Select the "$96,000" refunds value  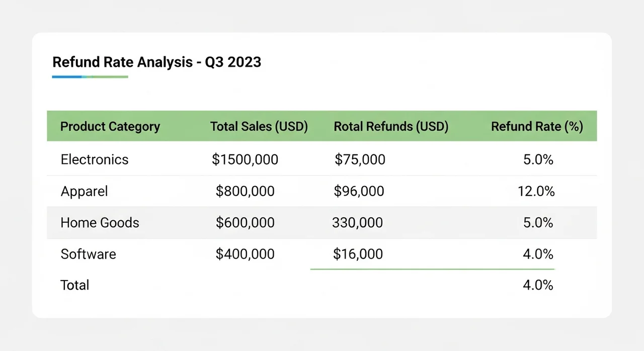coord(359,191)
